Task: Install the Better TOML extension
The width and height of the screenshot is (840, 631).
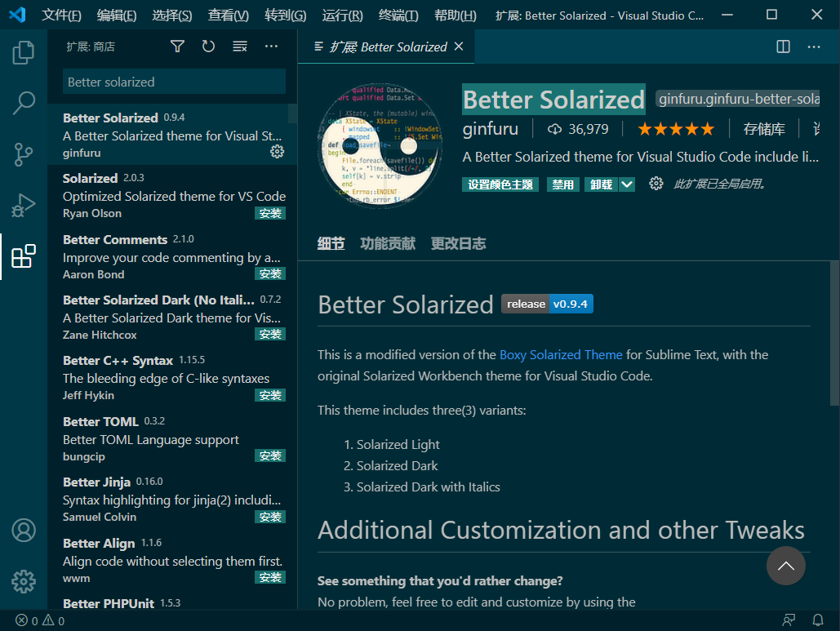Action: click(x=270, y=455)
